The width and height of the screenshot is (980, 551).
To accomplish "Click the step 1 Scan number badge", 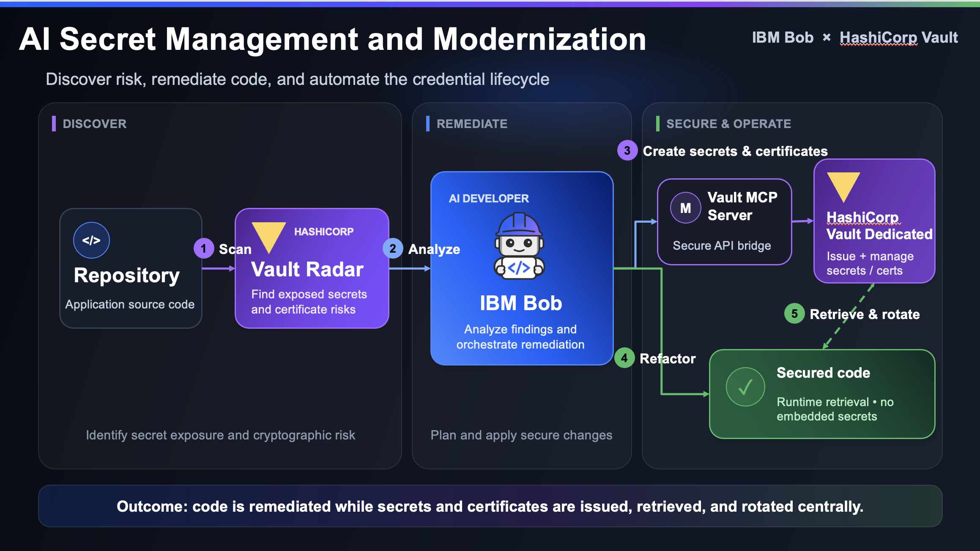I will click(x=204, y=248).
